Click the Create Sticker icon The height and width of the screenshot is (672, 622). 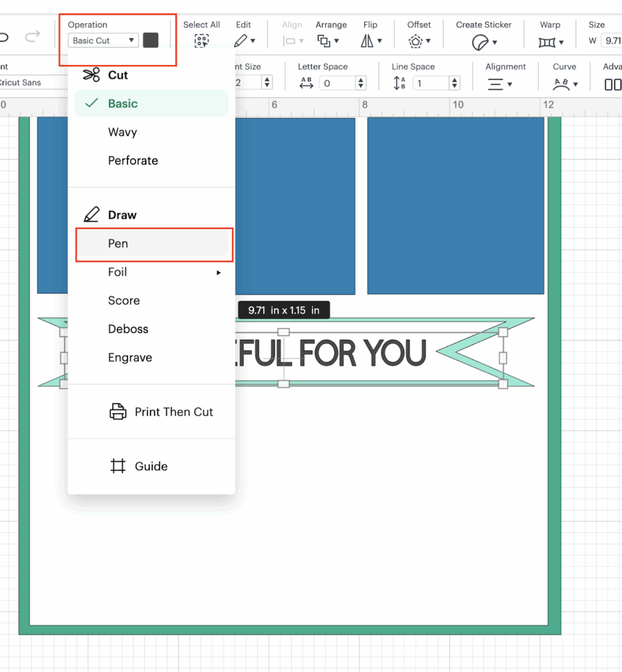[x=480, y=43]
